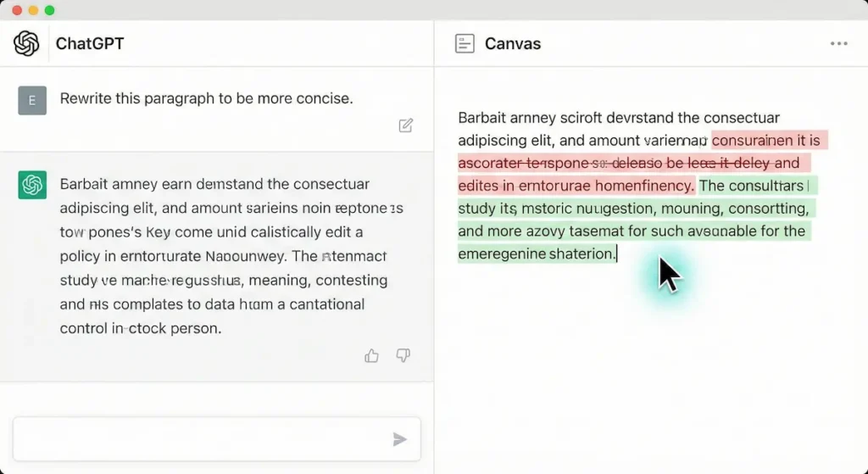Open the Canvas three-dot options menu
868x474 pixels.
pyautogui.click(x=838, y=44)
